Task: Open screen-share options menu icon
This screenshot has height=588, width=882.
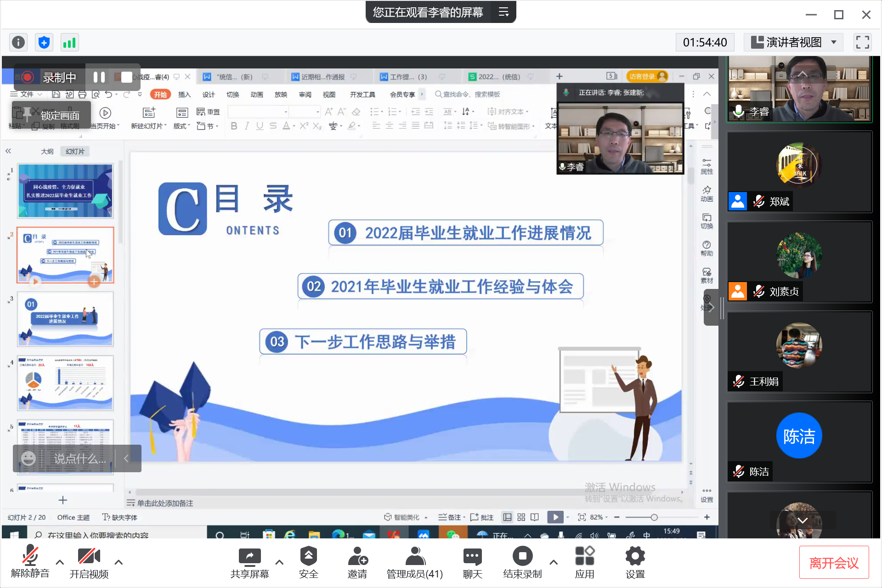Action: click(504, 12)
